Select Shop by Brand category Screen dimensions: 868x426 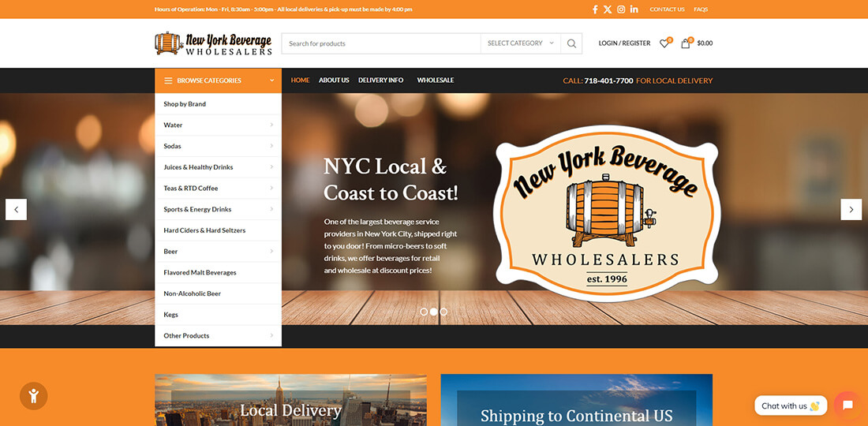pyautogui.click(x=218, y=104)
